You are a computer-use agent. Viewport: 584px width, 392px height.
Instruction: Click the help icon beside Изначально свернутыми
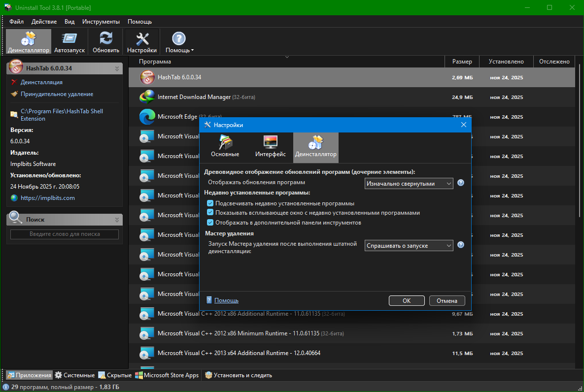tap(461, 183)
